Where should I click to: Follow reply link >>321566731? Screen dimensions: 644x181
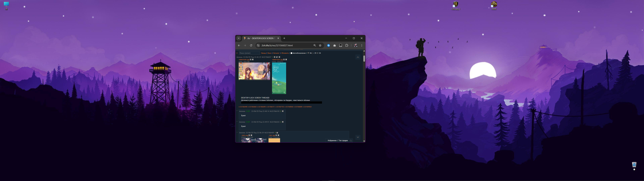coord(271,107)
